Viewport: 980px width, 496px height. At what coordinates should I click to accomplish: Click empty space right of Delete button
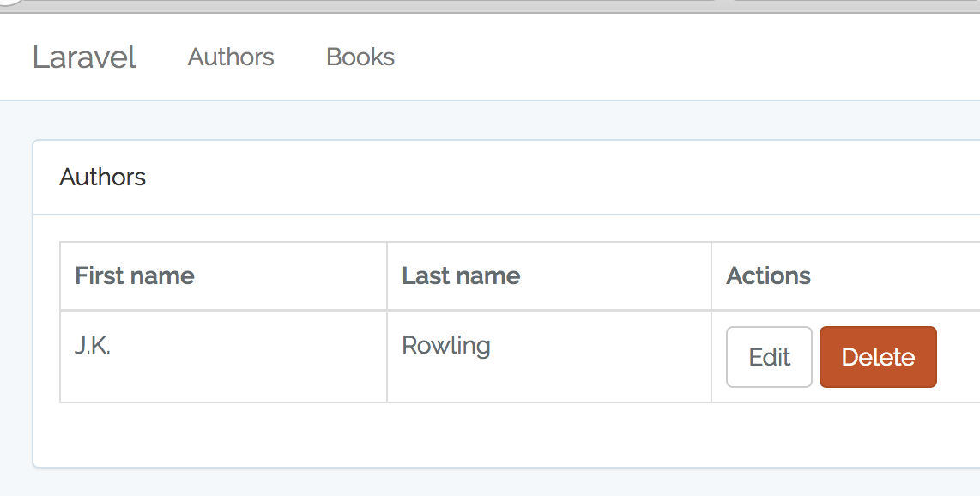958,357
